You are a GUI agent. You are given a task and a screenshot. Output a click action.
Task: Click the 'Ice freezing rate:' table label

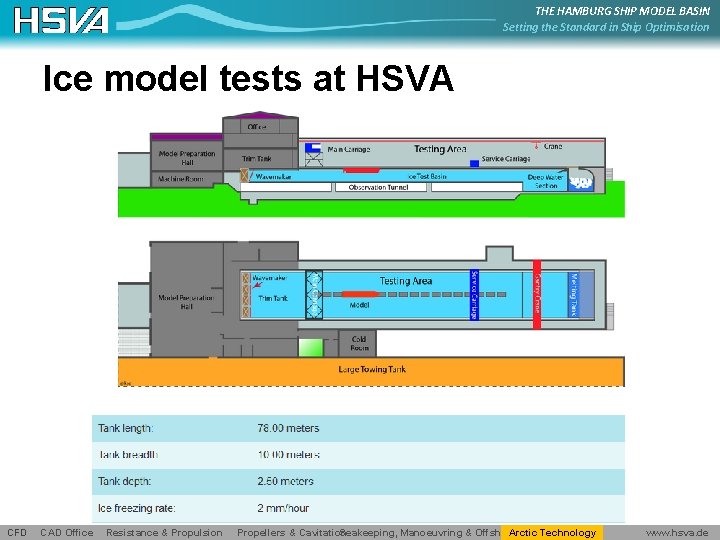pyautogui.click(x=136, y=508)
